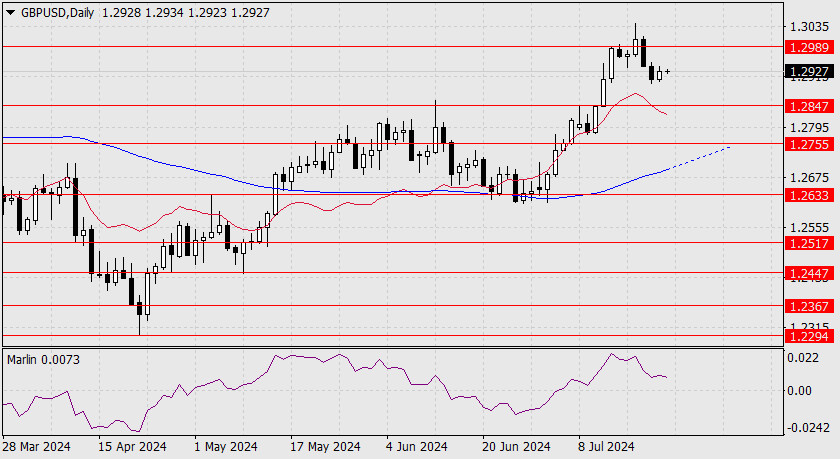This screenshot has height=459, width=840.
Task: Select the 1.2847 red price level label
Action: (x=809, y=107)
